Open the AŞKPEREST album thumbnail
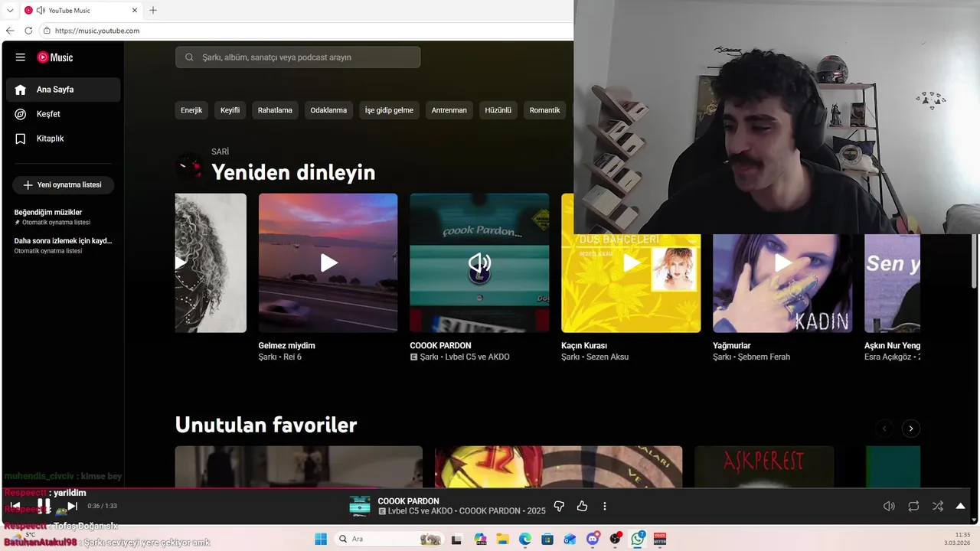This screenshot has width=980, height=551. coord(764,467)
